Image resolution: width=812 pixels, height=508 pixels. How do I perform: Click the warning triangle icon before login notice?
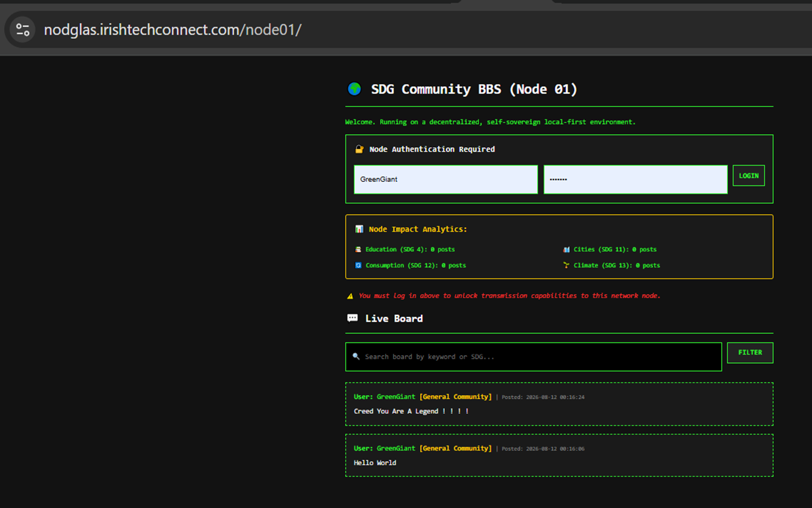(350, 296)
